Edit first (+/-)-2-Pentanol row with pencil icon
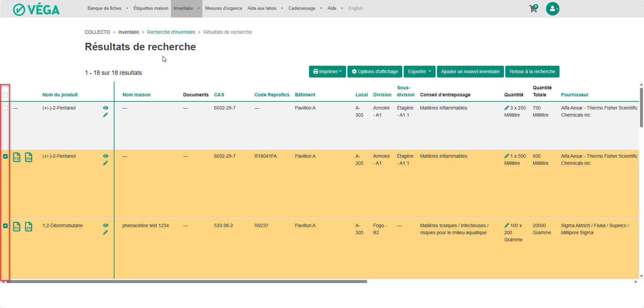This screenshot has height=308, width=644. click(105, 115)
